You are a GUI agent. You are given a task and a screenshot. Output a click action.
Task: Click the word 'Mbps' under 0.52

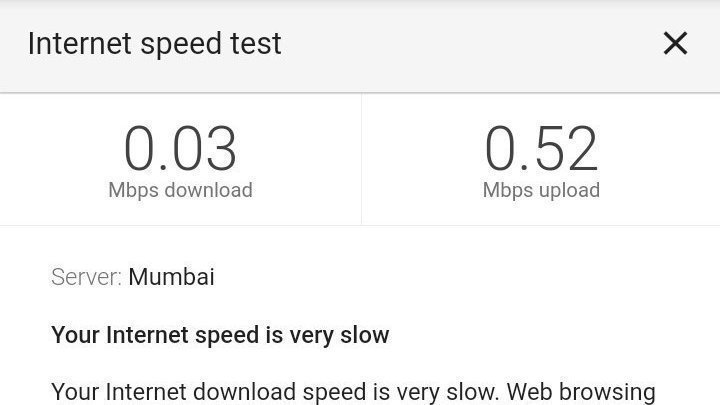point(508,191)
